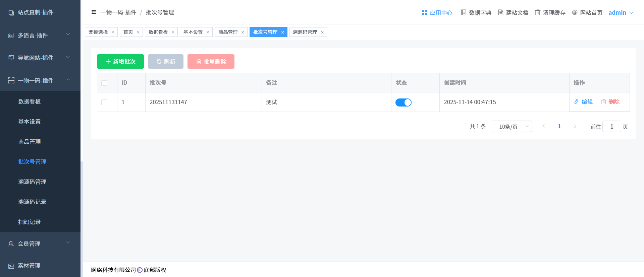This screenshot has width=644, height=277.
Task: Click the 编辑 pencil icon for batch 1
Action: (x=577, y=102)
